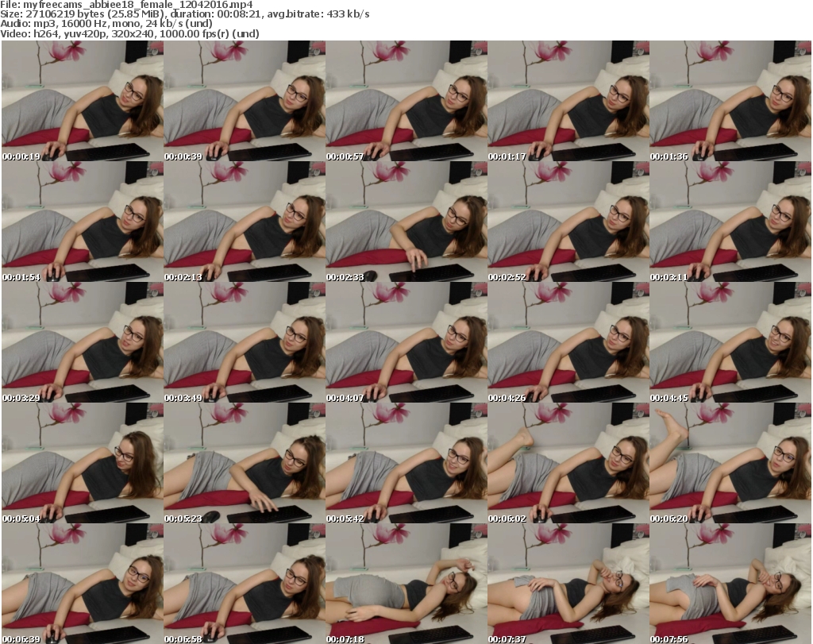Viewport: 813px width, 644px height.
Task: Pick the 00:04:07 frame thumbnail
Action: [406, 343]
